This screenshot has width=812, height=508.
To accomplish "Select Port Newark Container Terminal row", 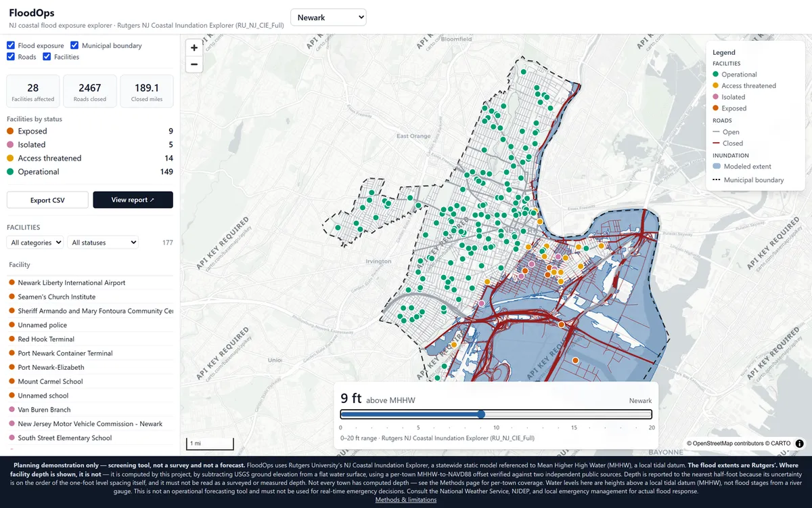I will click(x=90, y=353).
